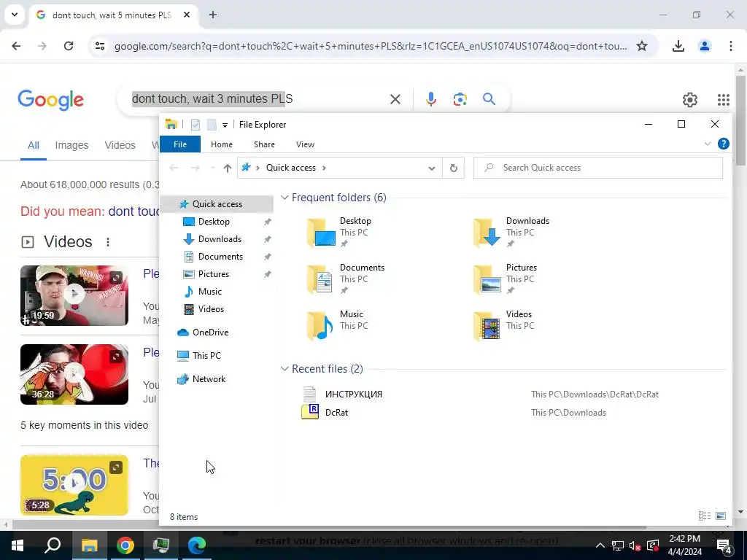The height and width of the screenshot is (560, 747).
Task: Refresh the Quick access view
Action: [x=454, y=168]
